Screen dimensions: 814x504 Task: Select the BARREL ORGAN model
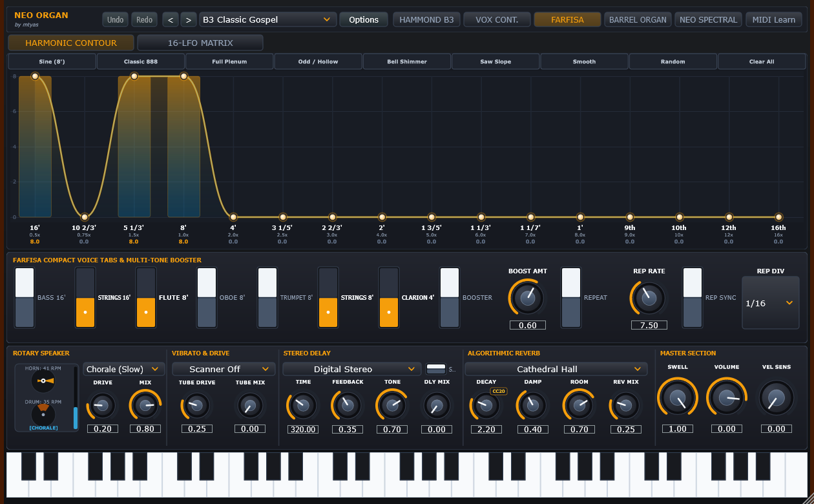638,19
